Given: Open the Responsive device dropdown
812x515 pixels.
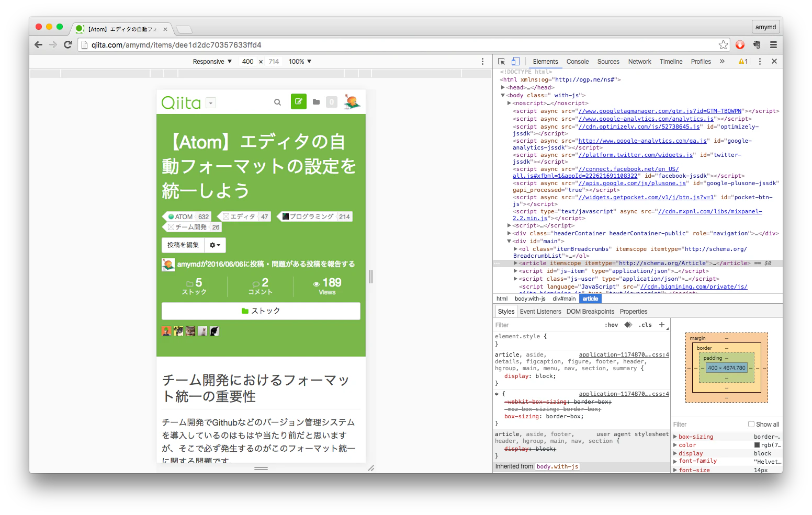Looking at the screenshot, I should click(212, 61).
